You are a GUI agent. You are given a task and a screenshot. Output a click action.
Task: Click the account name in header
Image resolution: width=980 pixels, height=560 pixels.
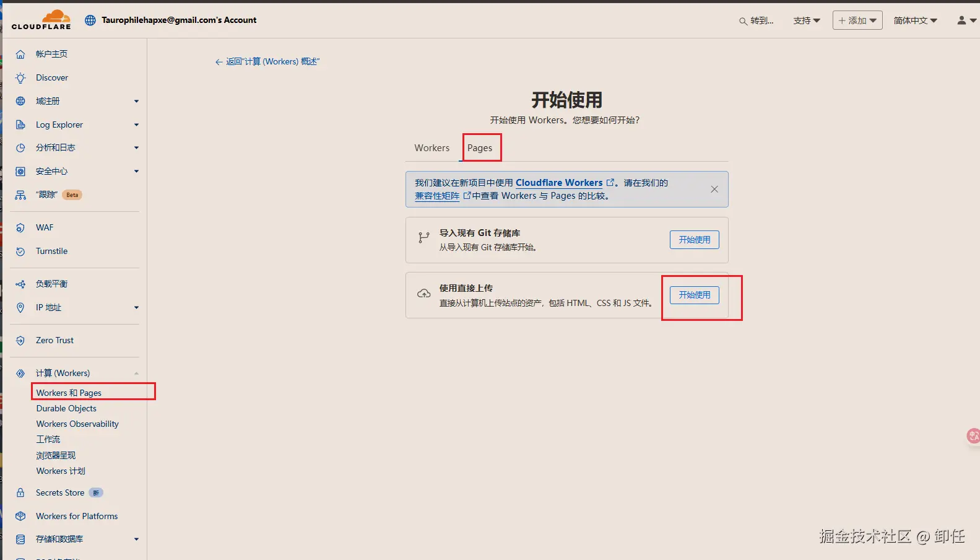(x=179, y=20)
